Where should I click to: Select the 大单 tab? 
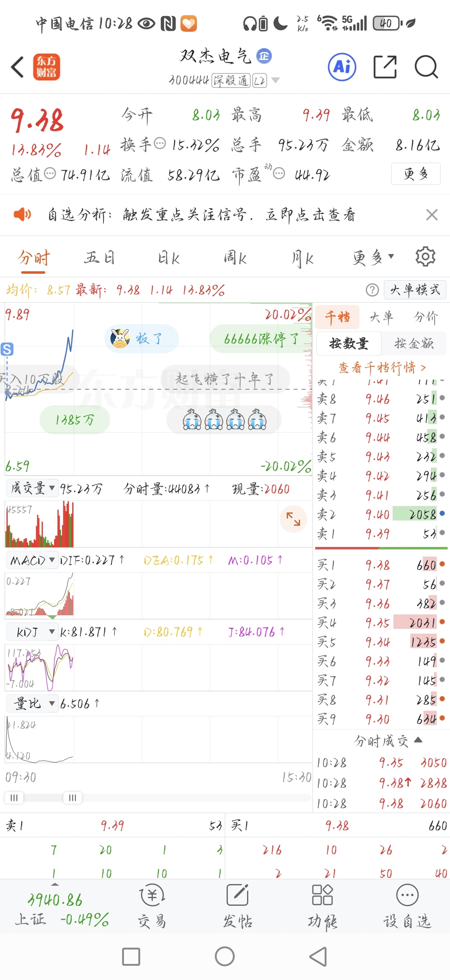tap(381, 317)
